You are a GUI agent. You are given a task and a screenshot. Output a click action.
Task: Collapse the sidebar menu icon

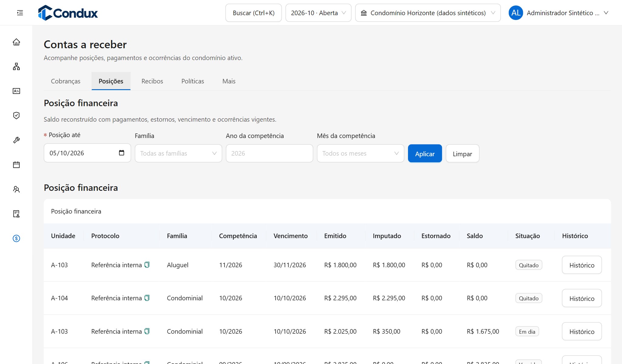click(20, 13)
